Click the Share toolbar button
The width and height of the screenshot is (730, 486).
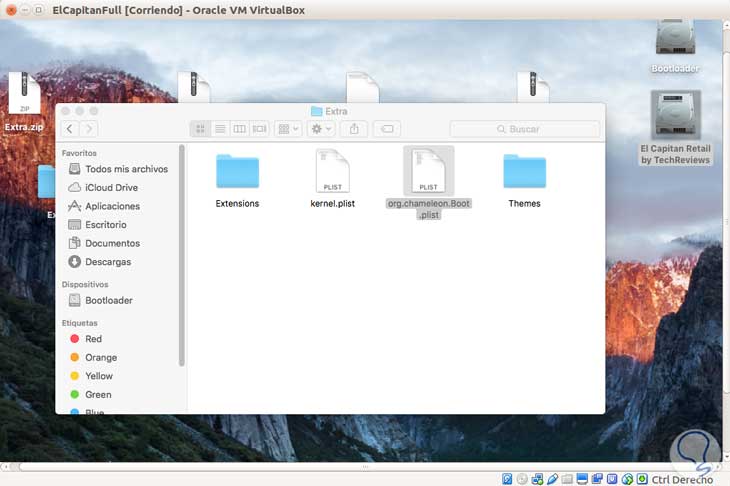click(354, 129)
